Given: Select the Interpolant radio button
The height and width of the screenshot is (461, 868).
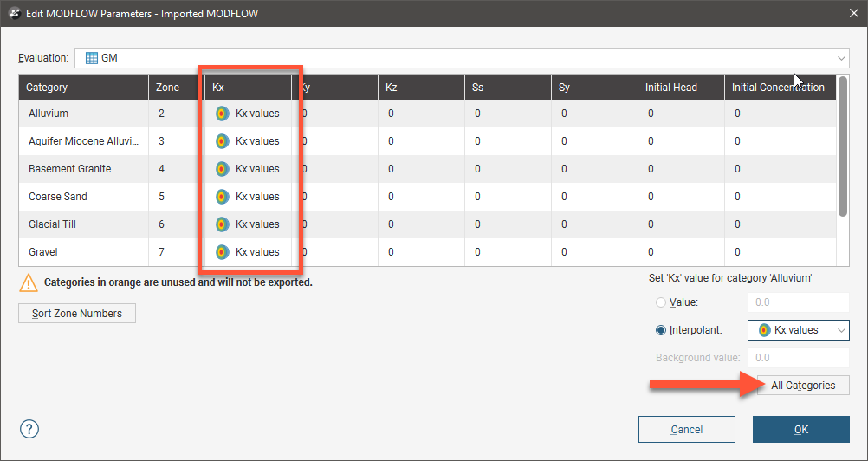Looking at the screenshot, I should tap(662, 330).
